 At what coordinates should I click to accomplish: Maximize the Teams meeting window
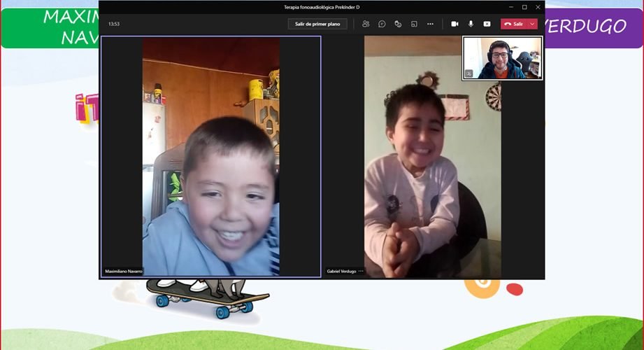[524, 7]
